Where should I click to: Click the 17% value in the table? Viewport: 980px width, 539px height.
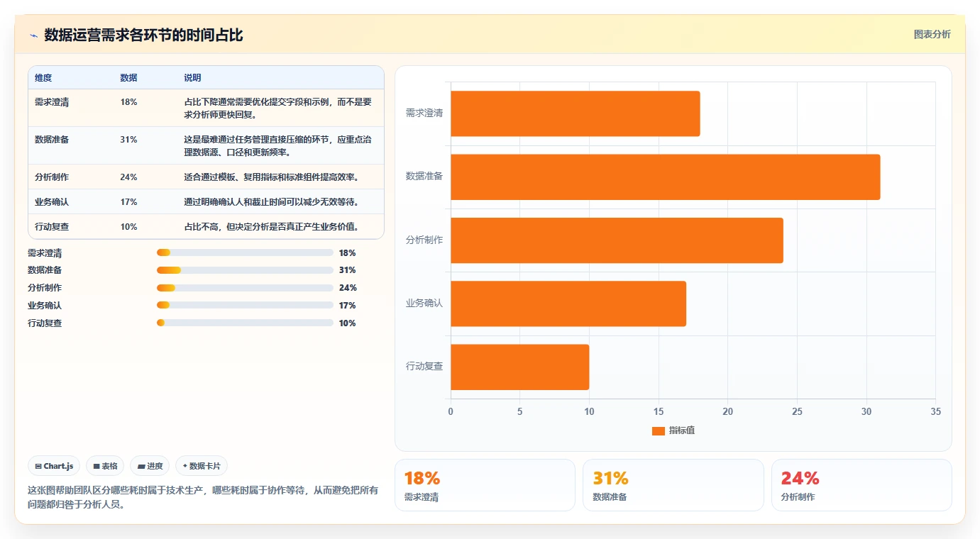128,202
